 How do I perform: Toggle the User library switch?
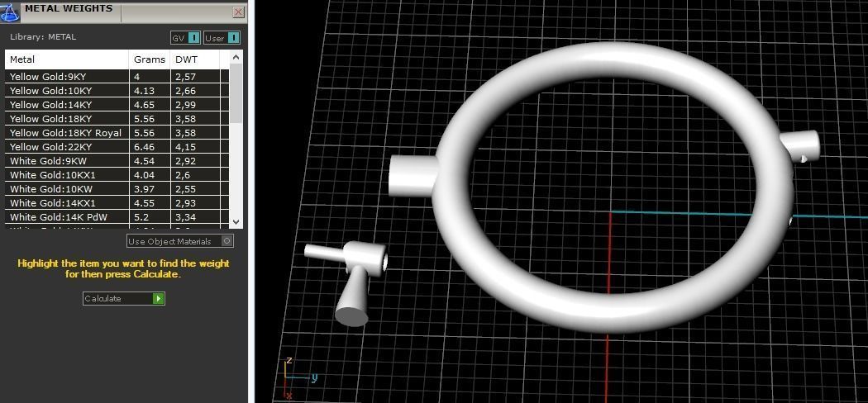[x=222, y=38]
